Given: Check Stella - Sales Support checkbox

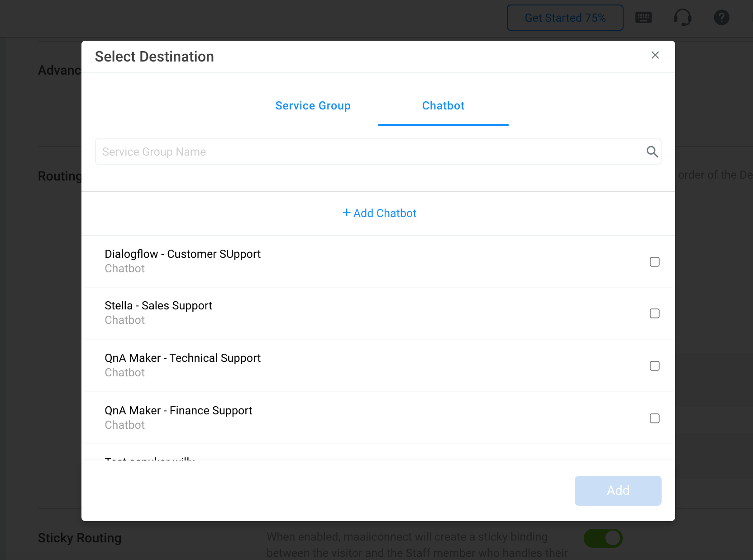Looking at the screenshot, I should (x=655, y=313).
